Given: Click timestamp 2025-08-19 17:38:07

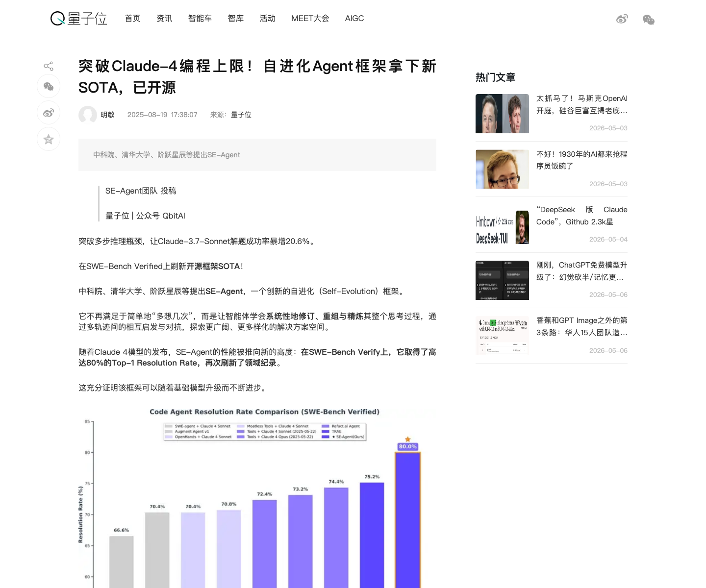Looking at the screenshot, I should [x=162, y=115].
